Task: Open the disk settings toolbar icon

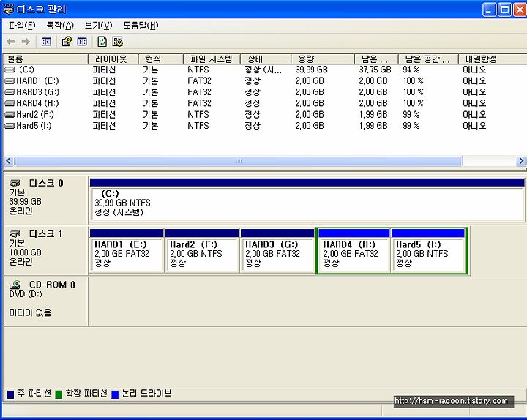Action: [x=118, y=42]
